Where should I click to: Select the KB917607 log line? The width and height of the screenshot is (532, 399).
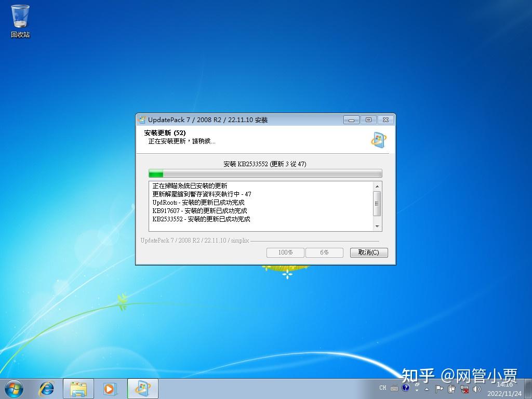pyautogui.click(x=200, y=211)
